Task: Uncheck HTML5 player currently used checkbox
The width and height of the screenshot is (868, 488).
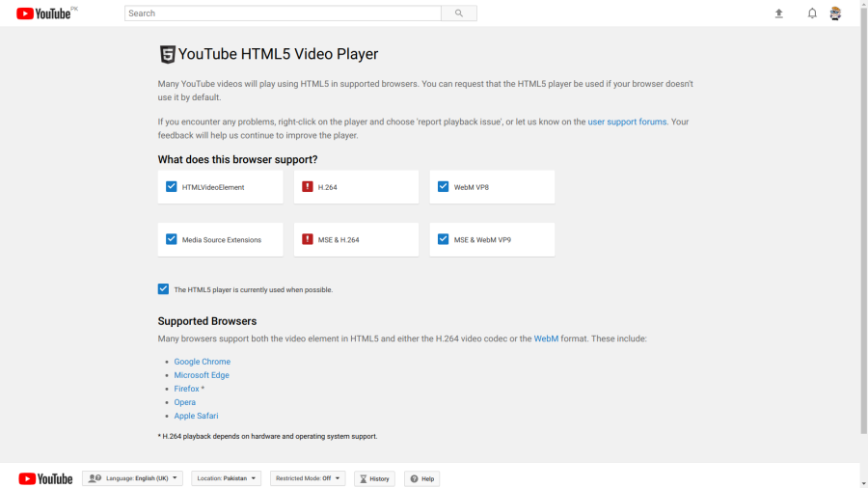Action: (163, 288)
